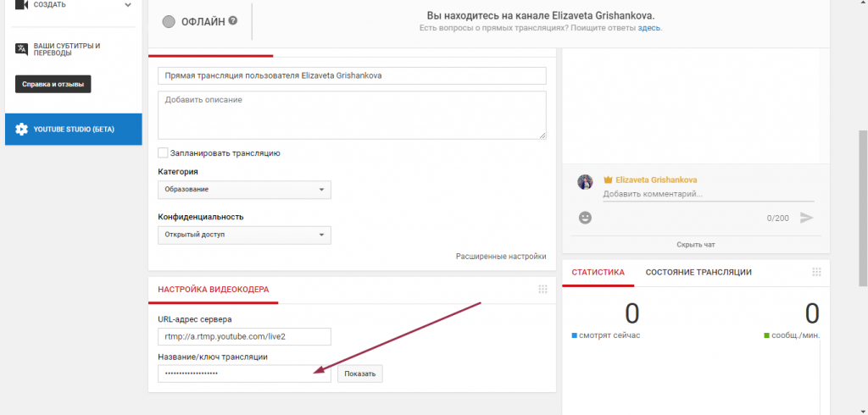Viewport: 868px width, 415px height.
Task: Click the drag grid icon in statistics panel
Action: (816, 272)
